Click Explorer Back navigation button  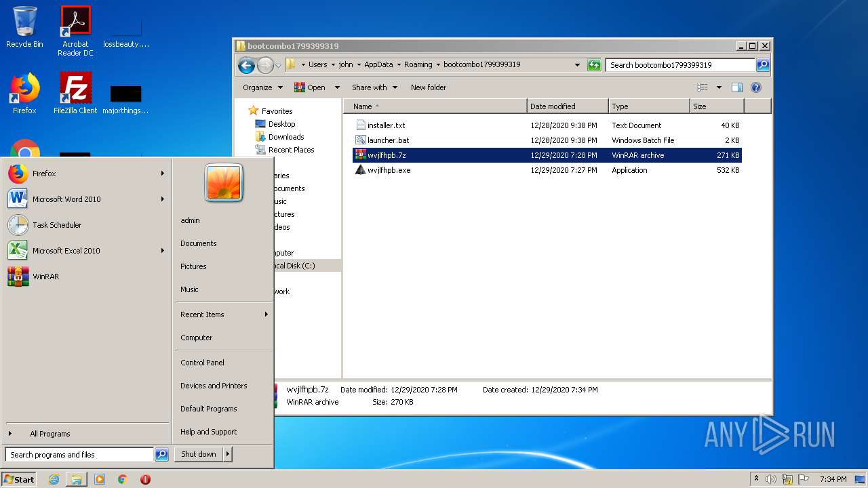click(246, 65)
